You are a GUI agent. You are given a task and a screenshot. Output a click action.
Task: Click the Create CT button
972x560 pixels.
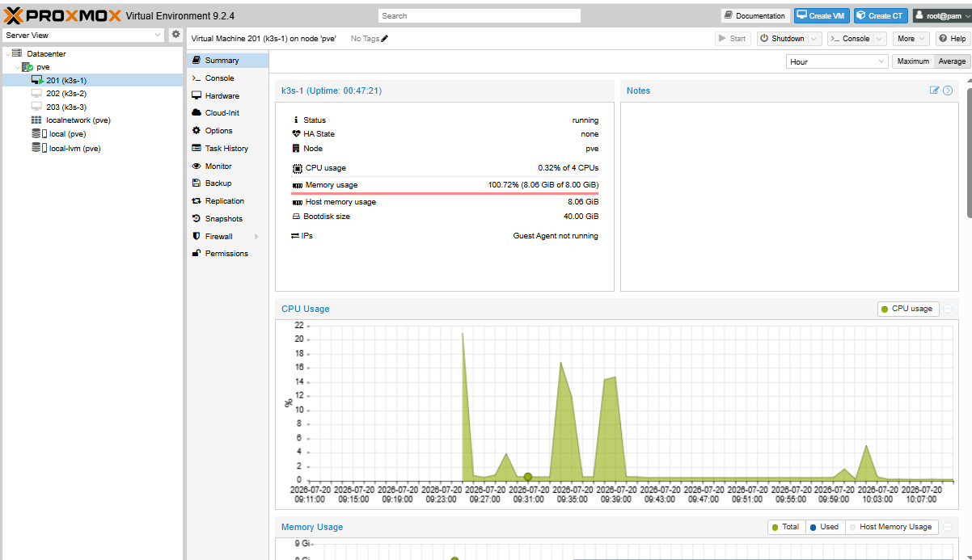(881, 15)
